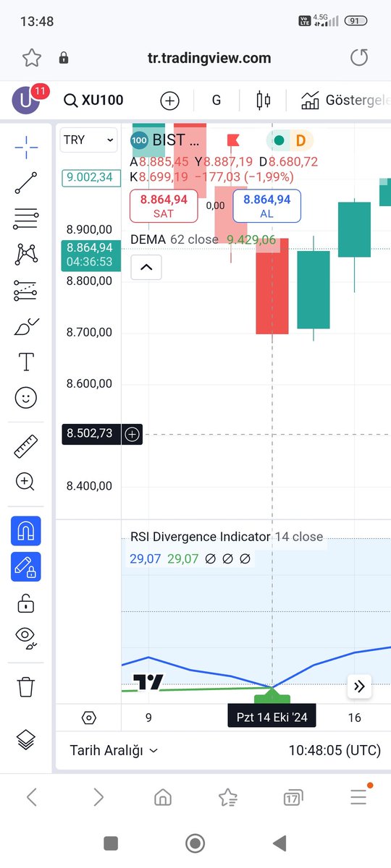Tap the Android home circle button
Screen dimensions: 391x868
pyautogui.click(x=195, y=843)
